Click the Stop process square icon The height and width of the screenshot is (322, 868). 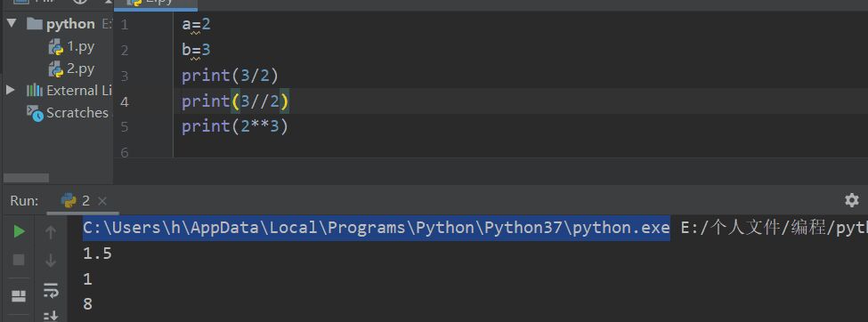pyautogui.click(x=19, y=260)
